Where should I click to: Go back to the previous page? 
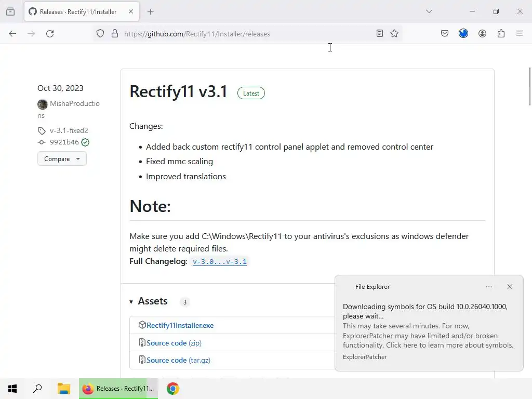(x=12, y=34)
